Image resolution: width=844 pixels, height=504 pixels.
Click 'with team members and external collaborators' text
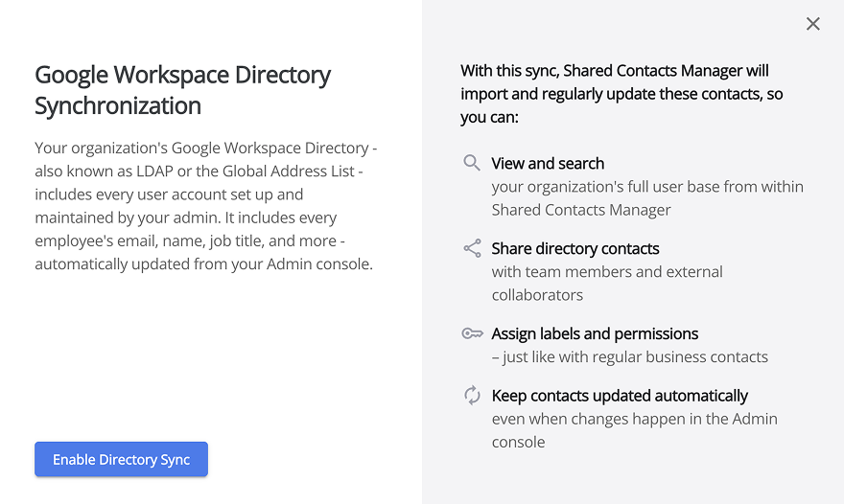click(x=607, y=284)
